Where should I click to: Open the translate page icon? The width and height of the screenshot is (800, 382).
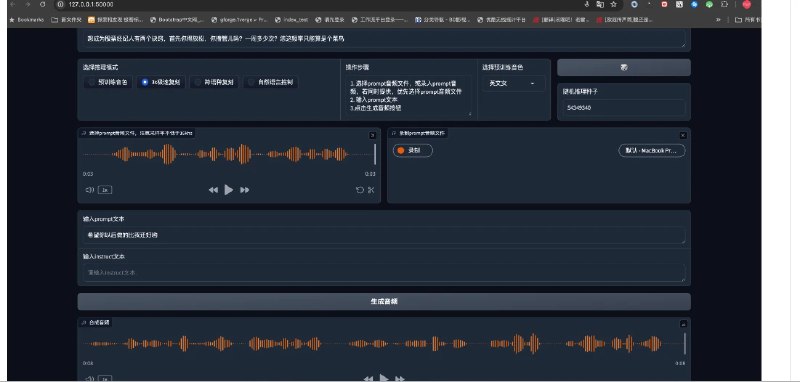click(x=600, y=4)
